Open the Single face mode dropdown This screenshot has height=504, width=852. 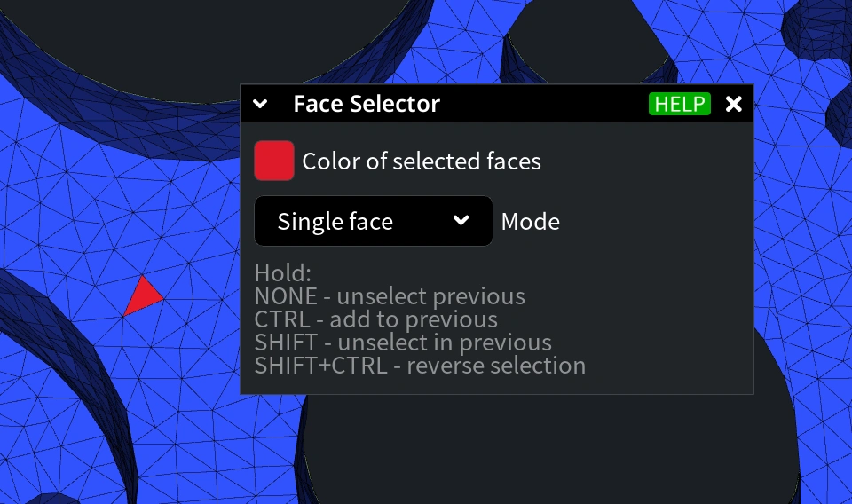(374, 221)
